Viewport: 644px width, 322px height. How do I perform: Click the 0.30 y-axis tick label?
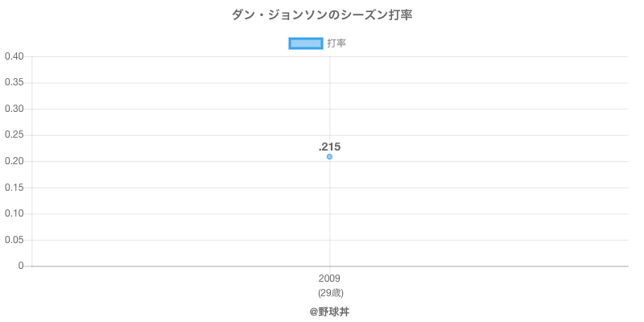coord(14,109)
